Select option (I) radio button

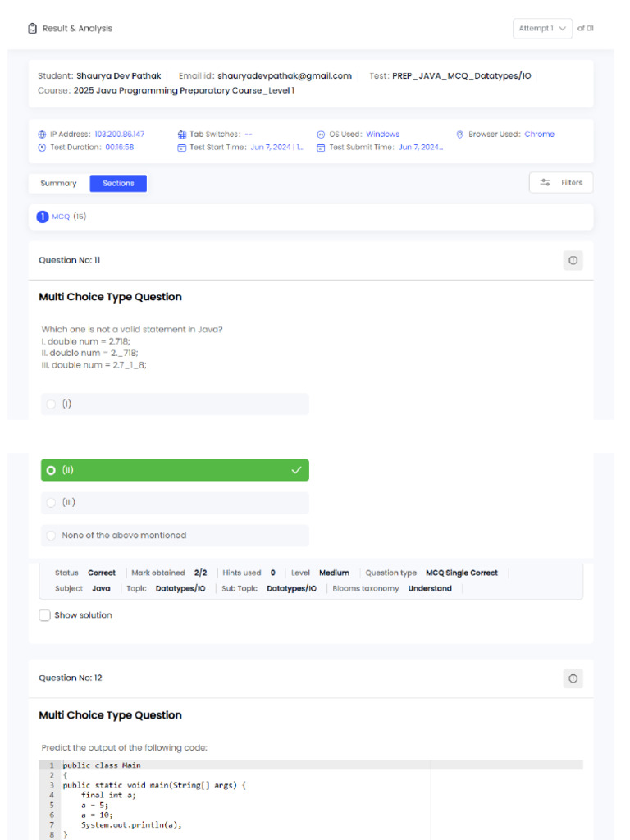(52, 404)
